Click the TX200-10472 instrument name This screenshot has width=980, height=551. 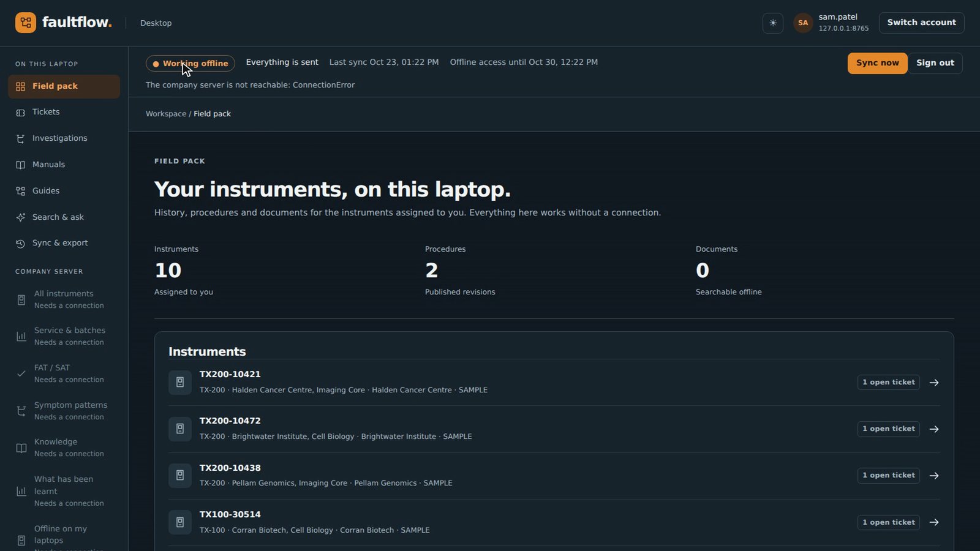point(230,421)
